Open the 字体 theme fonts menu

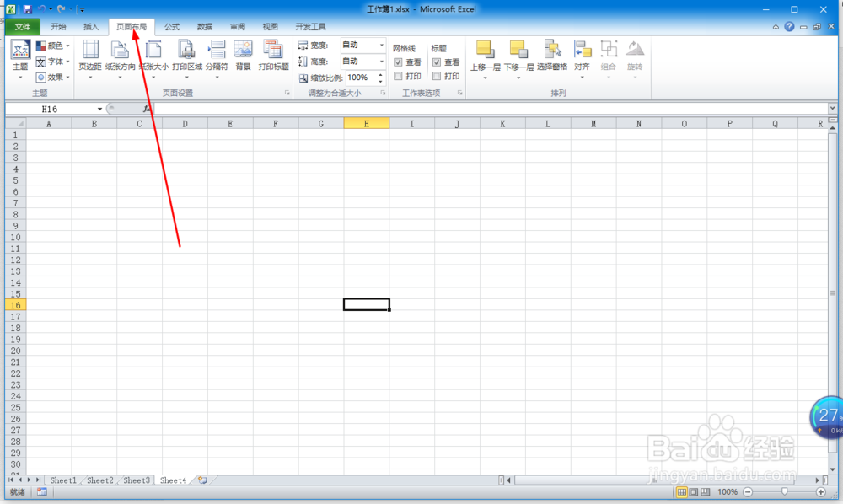click(52, 62)
